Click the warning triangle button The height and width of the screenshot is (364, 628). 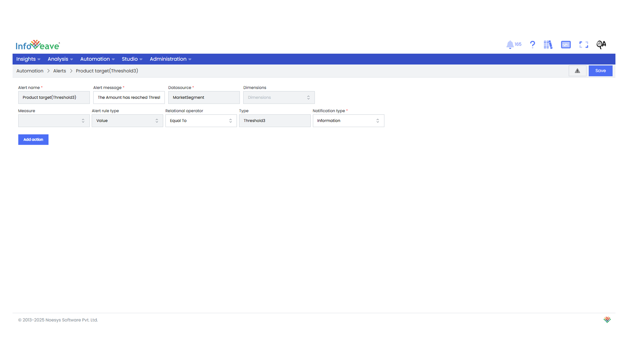coord(577,71)
